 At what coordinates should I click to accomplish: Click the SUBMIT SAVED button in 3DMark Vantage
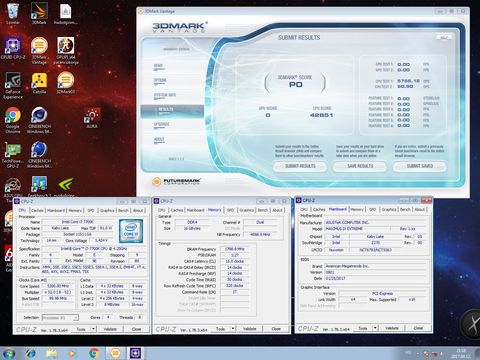click(420, 166)
